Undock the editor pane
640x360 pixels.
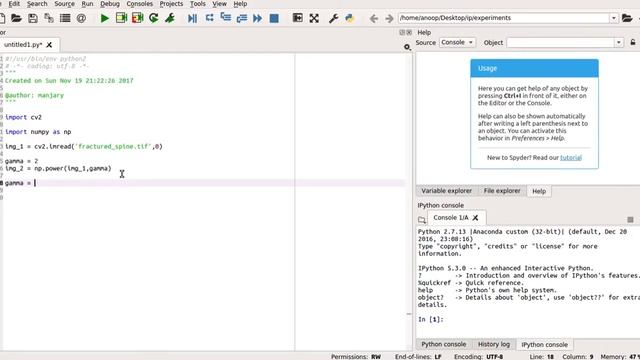402,32
